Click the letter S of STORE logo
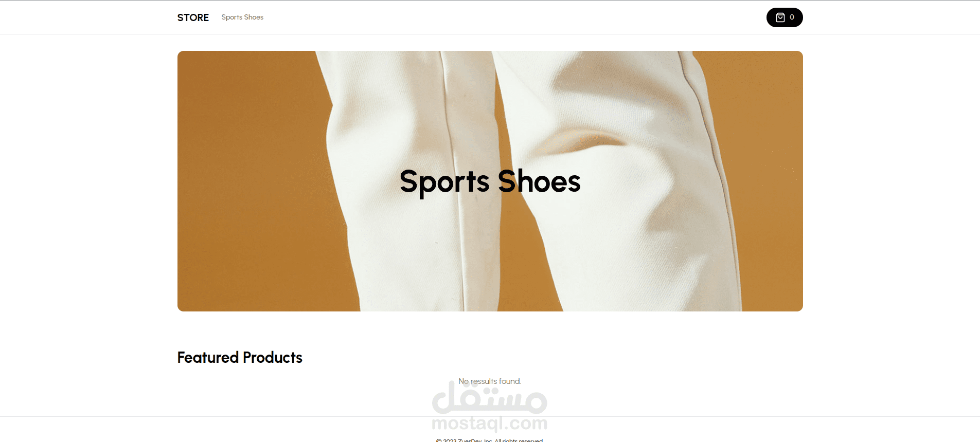The image size is (980, 442). pyautogui.click(x=181, y=17)
